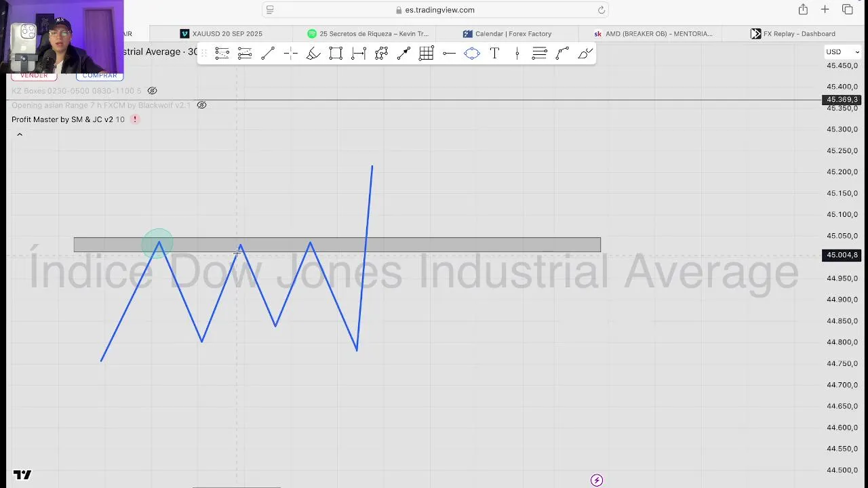
Task: Select the brush tool
Action: click(585, 53)
